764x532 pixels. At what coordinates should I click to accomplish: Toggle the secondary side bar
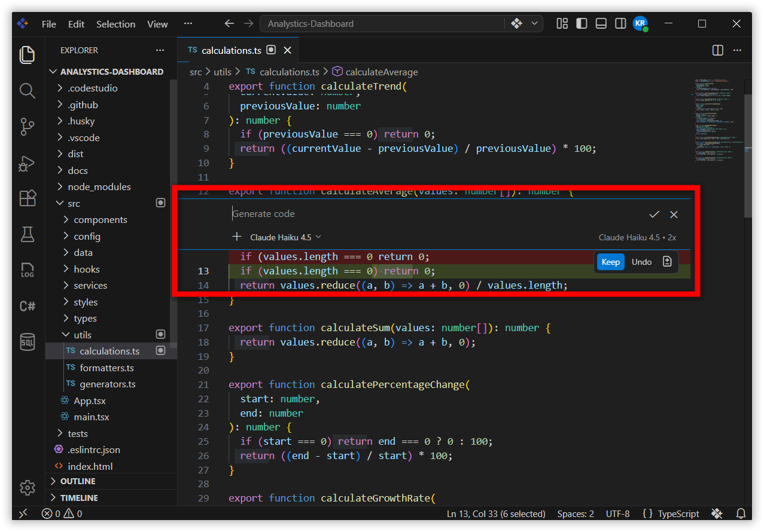[x=620, y=24]
